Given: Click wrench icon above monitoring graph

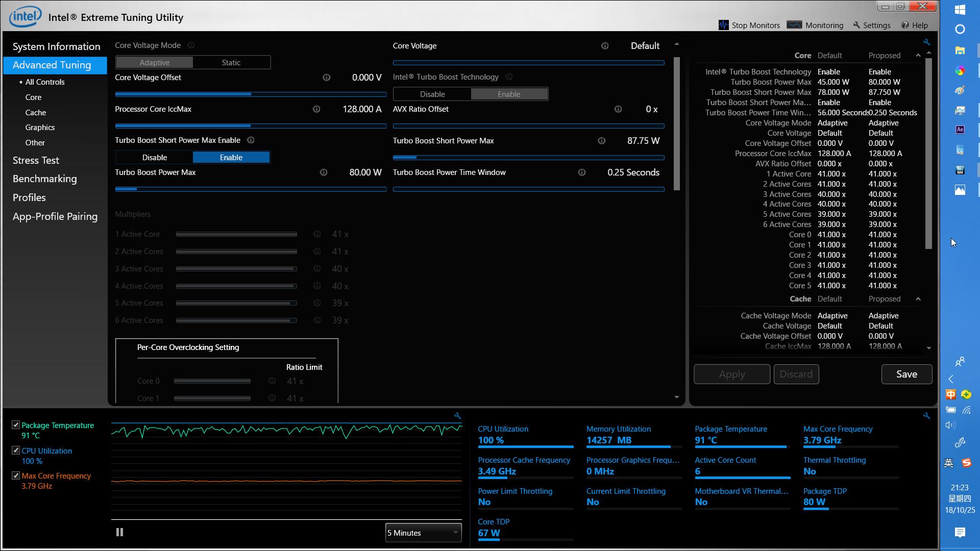Looking at the screenshot, I should 457,416.
